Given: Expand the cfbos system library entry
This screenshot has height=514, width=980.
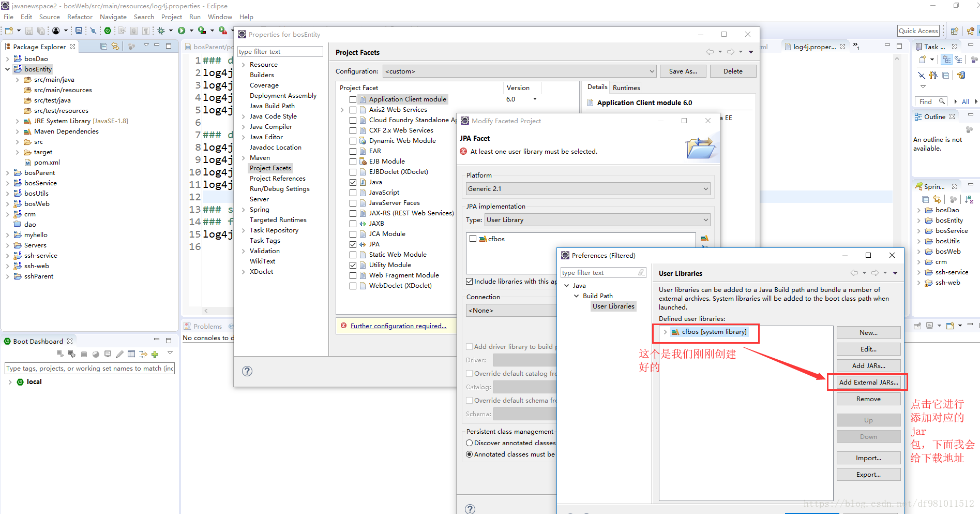Looking at the screenshot, I should click(x=665, y=332).
